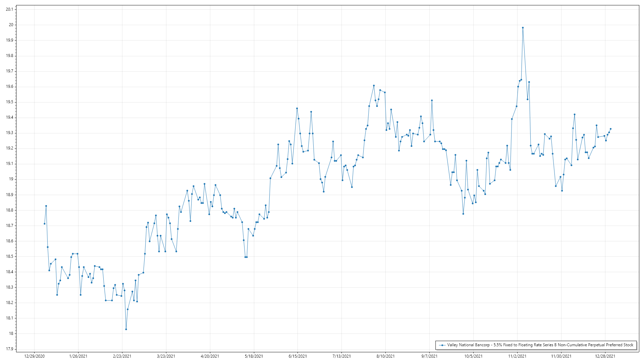Click the last data point of the series
This screenshot has height=362, width=644.
tap(610, 129)
